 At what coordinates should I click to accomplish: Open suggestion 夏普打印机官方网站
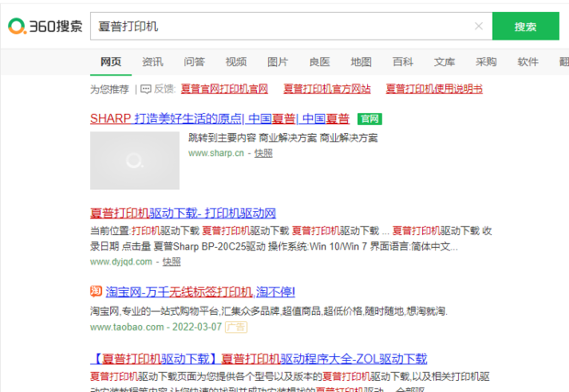327,88
